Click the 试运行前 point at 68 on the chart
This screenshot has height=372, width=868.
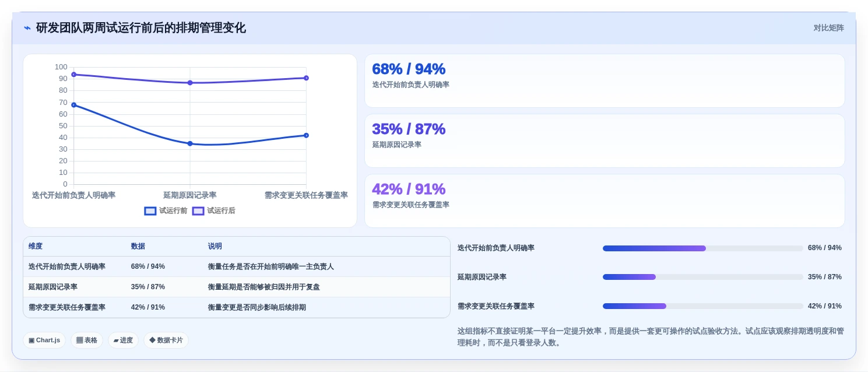point(74,105)
